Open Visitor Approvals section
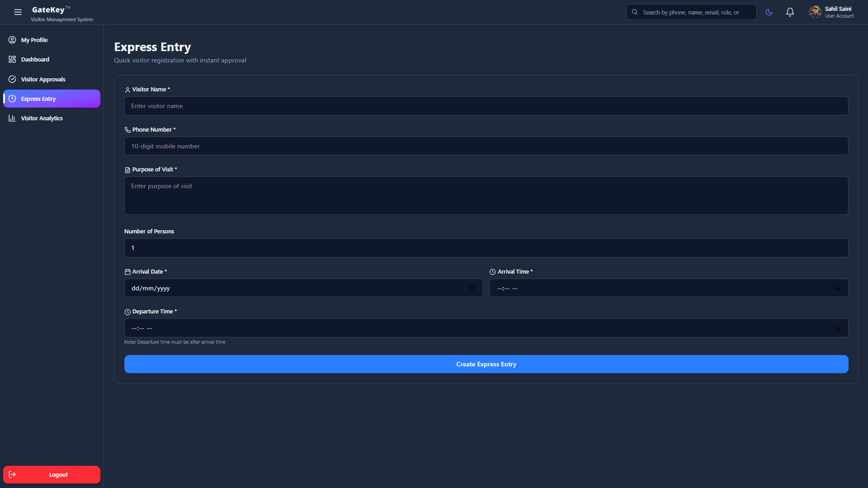The height and width of the screenshot is (488, 868). pyautogui.click(x=43, y=79)
